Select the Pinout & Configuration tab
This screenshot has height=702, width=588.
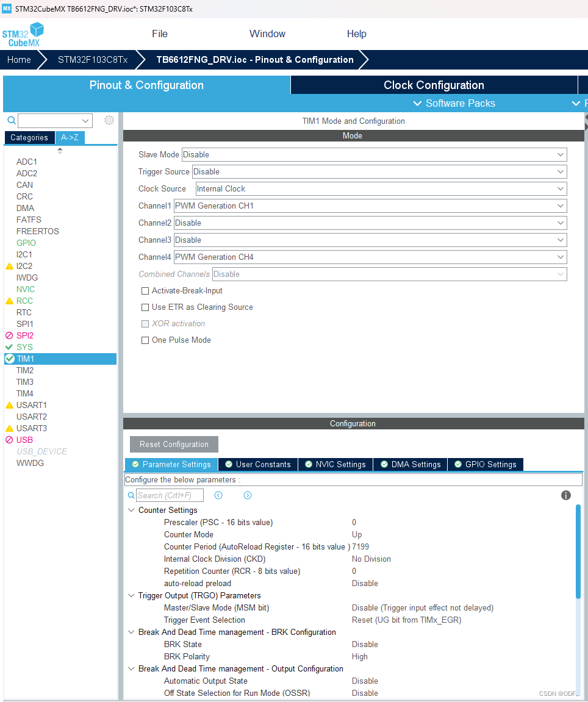(146, 85)
